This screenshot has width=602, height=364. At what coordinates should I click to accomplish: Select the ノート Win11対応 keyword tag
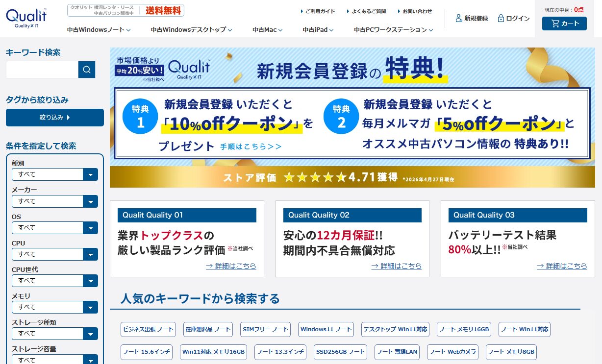click(525, 329)
